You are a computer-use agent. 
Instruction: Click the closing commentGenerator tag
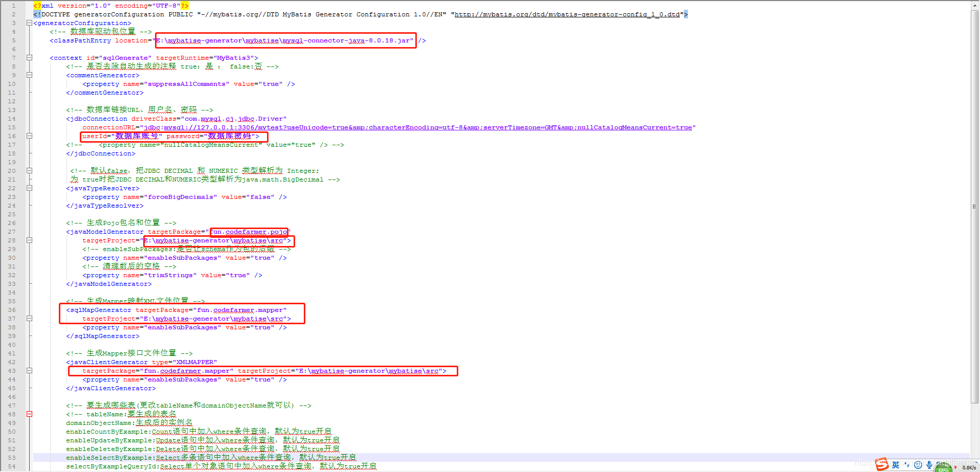(105, 93)
